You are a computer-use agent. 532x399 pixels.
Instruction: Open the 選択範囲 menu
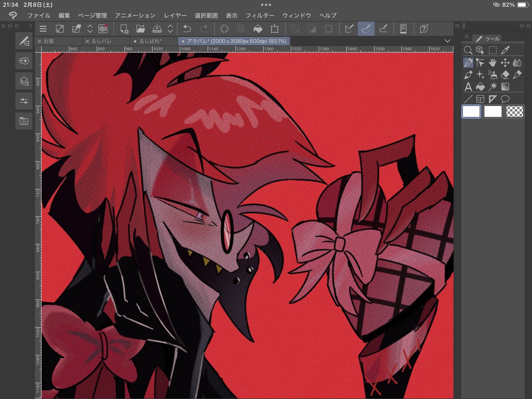(206, 16)
